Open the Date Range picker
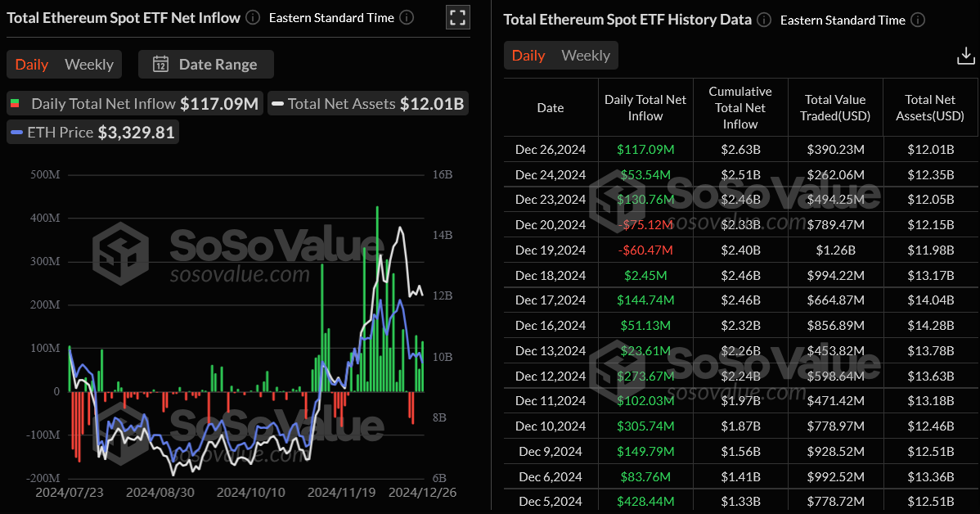Screen dimensions: 980x514 pos(205,65)
